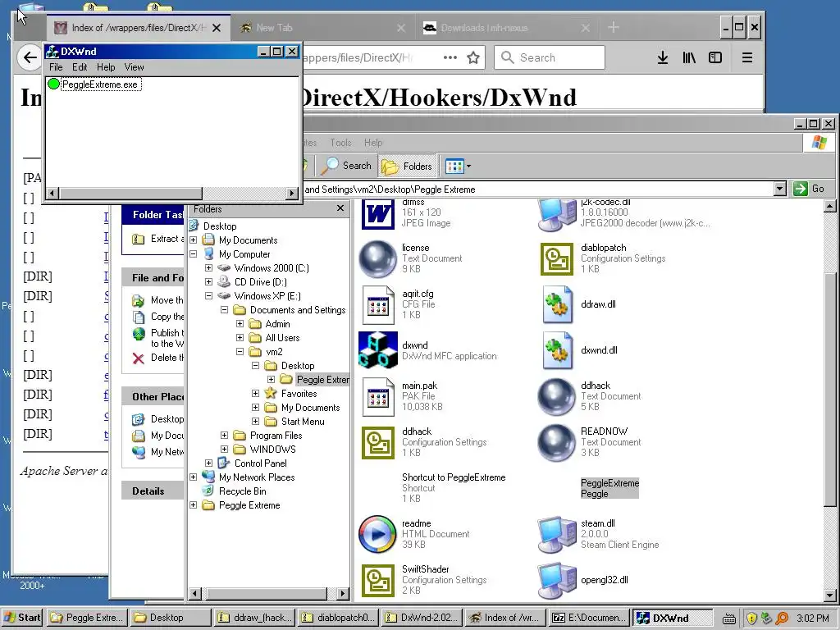Click the Explorer Search toolbar button
The height and width of the screenshot is (630, 840).
(345, 166)
